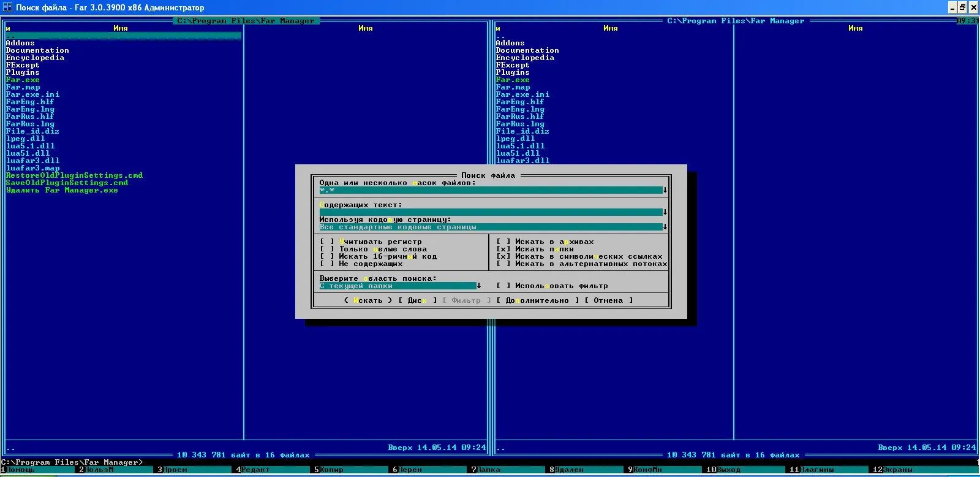Click the Искать button
This screenshot has width=980, height=477.
(x=368, y=300)
